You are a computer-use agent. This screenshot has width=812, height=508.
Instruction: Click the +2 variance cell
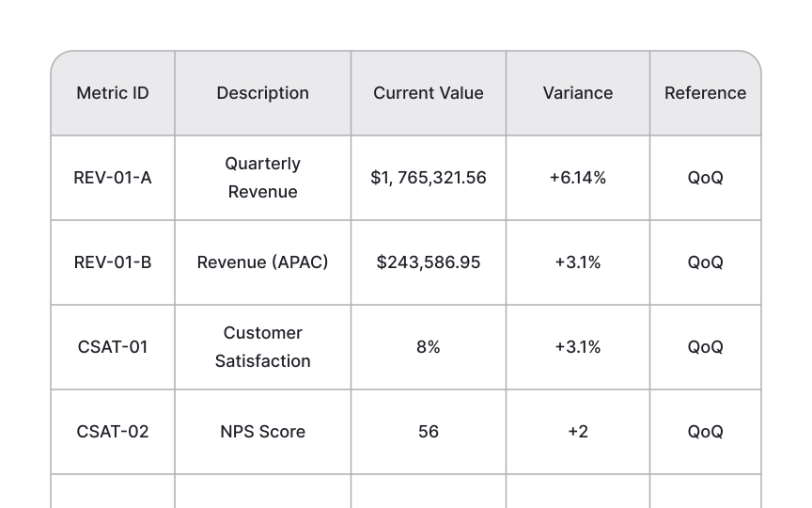(578, 431)
